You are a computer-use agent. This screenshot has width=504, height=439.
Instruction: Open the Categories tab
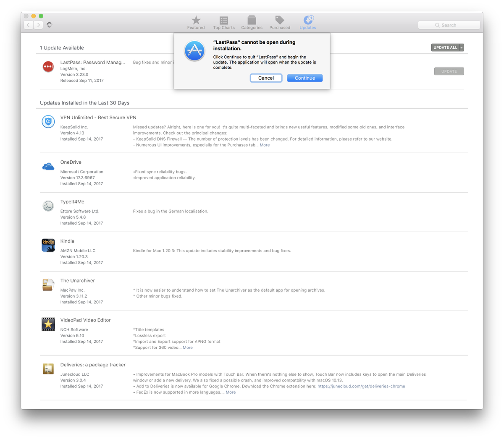point(252,23)
